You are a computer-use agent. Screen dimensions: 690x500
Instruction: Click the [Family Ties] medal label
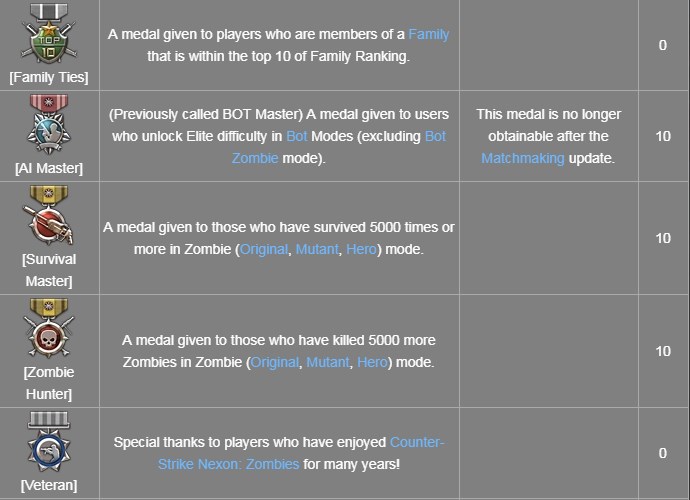(x=48, y=77)
